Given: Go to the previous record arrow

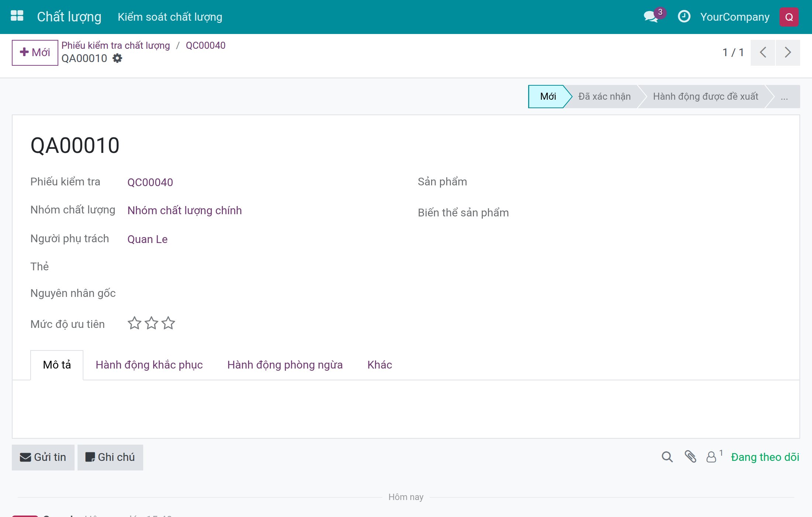Looking at the screenshot, I should [763, 52].
